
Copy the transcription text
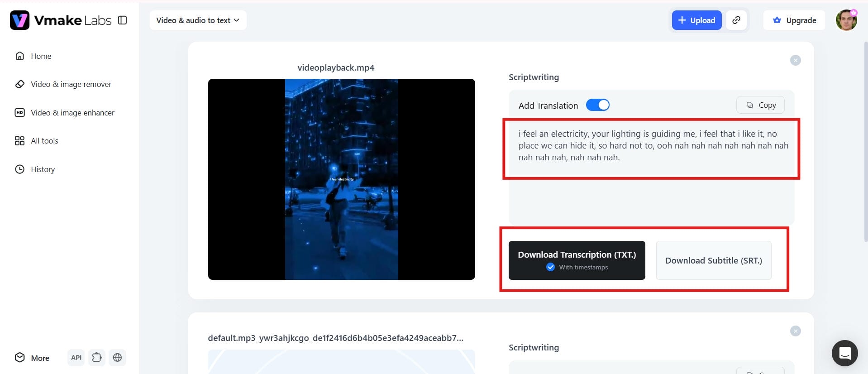(x=760, y=105)
